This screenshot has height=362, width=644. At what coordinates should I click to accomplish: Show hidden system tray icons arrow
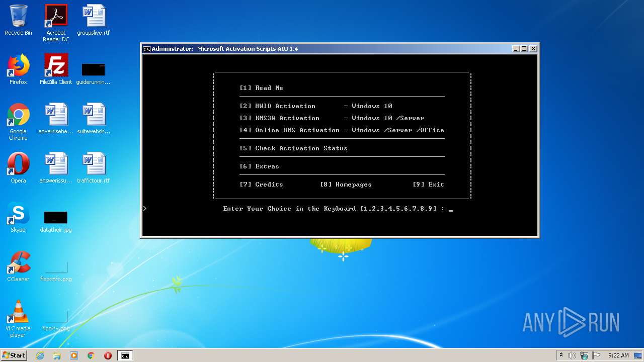[561, 355]
